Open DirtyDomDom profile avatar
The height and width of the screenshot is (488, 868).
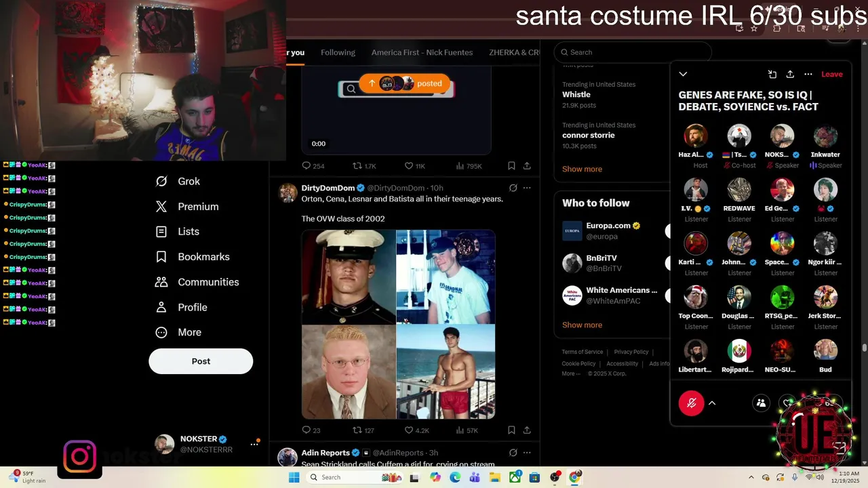(x=288, y=192)
